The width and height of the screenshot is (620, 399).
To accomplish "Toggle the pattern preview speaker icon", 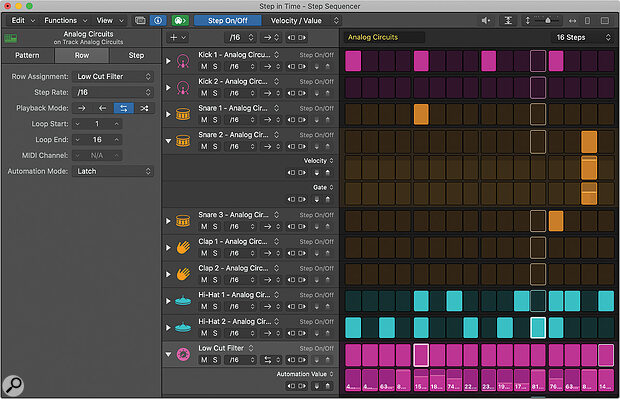I will click(486, 21).
